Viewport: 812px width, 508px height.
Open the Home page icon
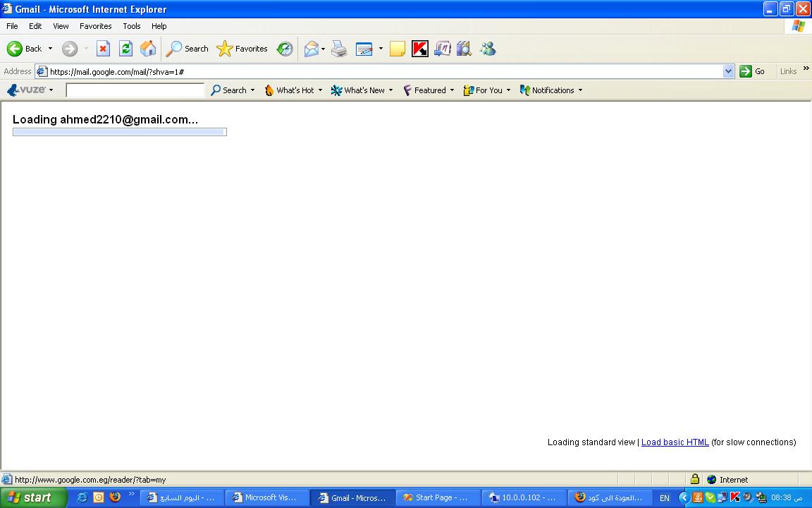[148, 49]
